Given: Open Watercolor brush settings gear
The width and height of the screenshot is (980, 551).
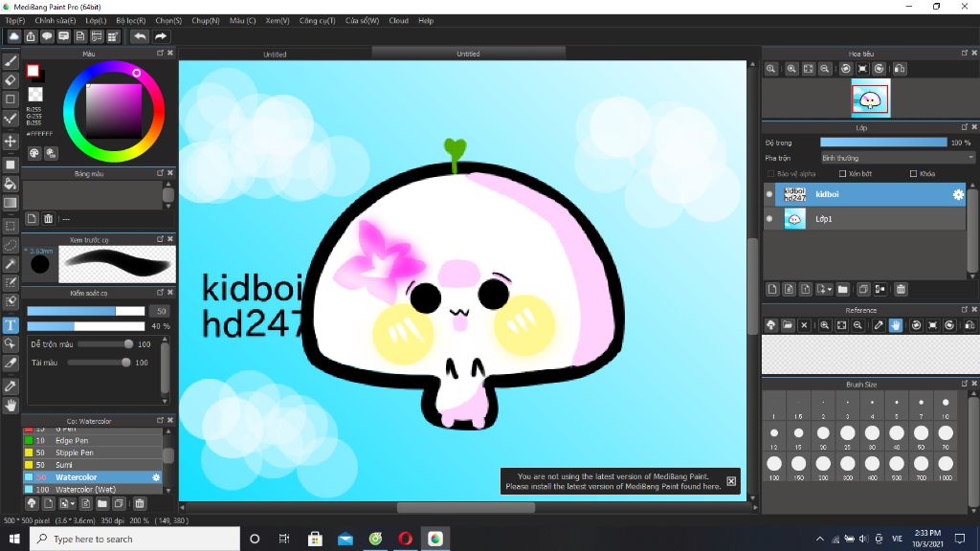Looking at the screenshot, I should pyautogui.click(x=156, y=477).
